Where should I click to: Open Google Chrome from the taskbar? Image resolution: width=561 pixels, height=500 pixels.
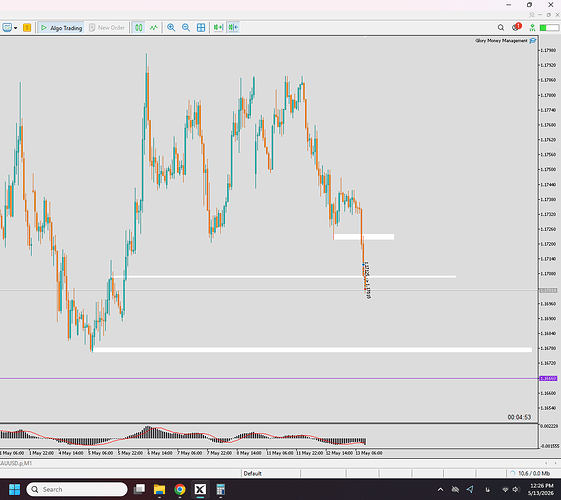pyautogui.click(x=180, y=489)
